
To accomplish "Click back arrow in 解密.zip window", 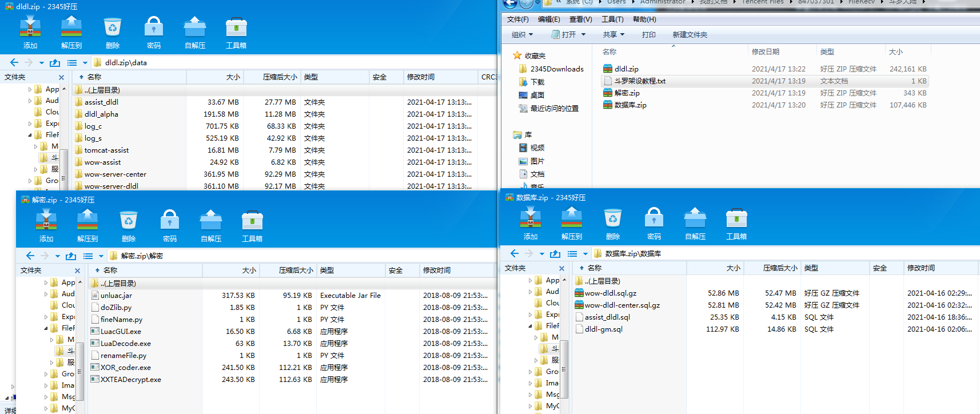I will [30, 256].
